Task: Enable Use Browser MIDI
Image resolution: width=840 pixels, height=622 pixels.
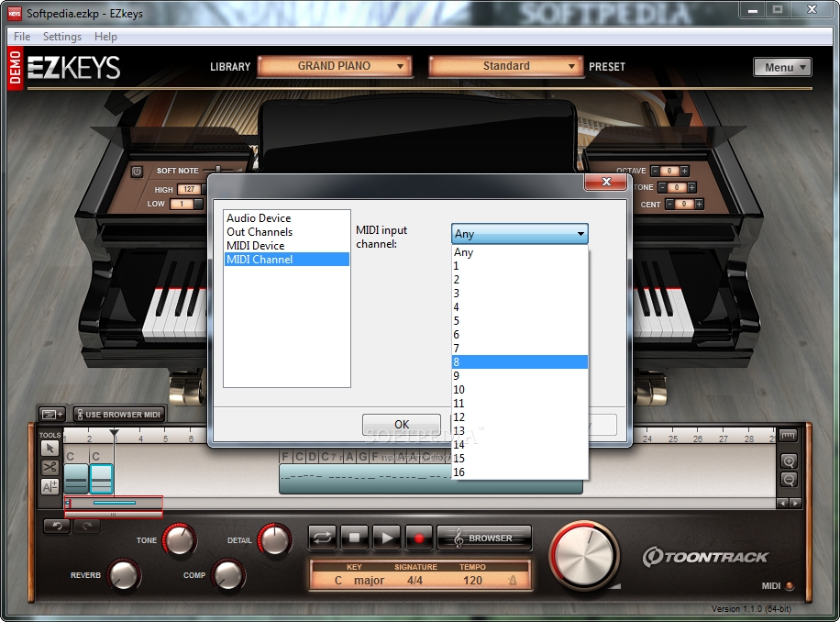Action: click(x=118, y=414)
